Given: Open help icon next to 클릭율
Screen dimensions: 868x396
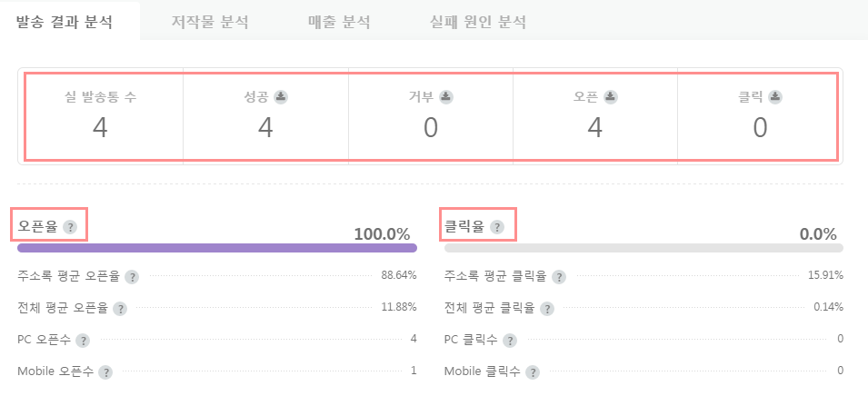Looking at the screenshot, I should pos(497,227).
